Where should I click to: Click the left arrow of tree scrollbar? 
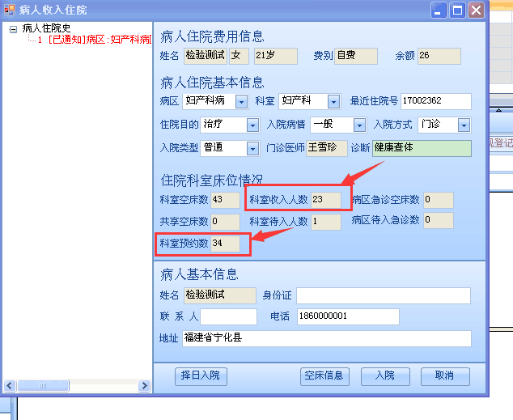(x=10, y=386)
